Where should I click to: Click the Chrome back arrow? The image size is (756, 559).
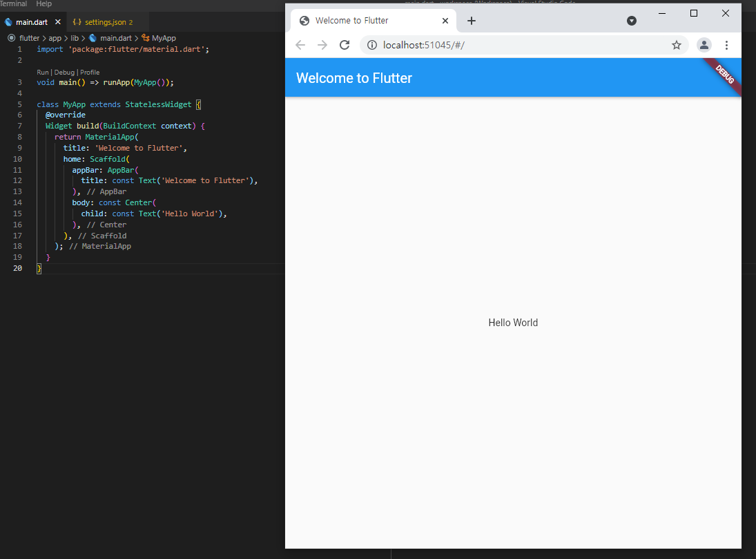click(x=300, y=45)
